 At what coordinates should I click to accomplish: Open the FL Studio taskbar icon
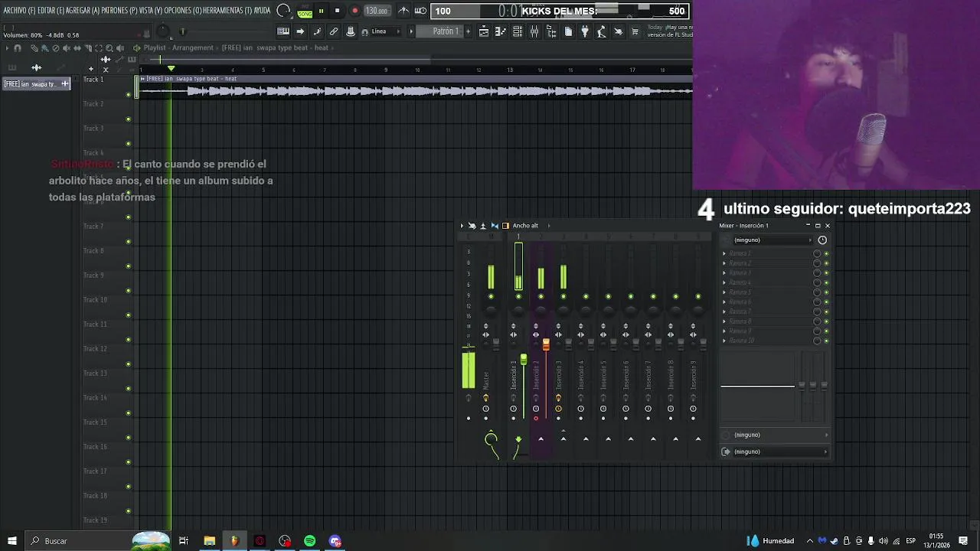coord(234,541)
